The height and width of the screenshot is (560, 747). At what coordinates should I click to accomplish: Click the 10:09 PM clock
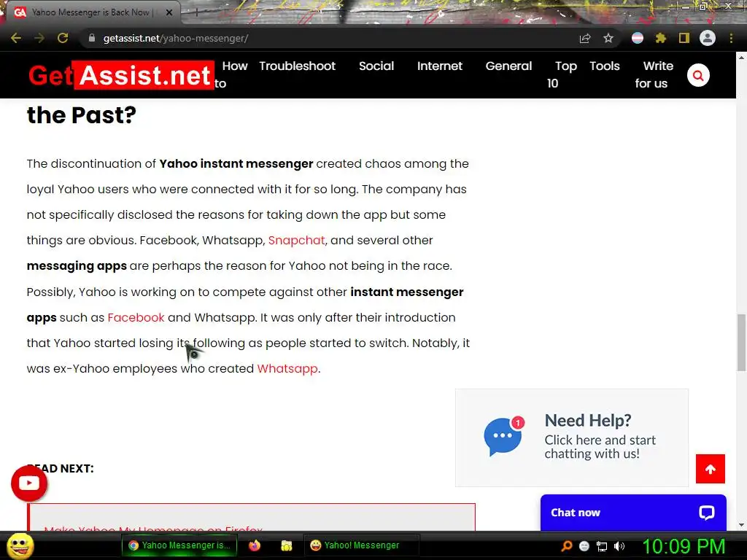[684, 546]
